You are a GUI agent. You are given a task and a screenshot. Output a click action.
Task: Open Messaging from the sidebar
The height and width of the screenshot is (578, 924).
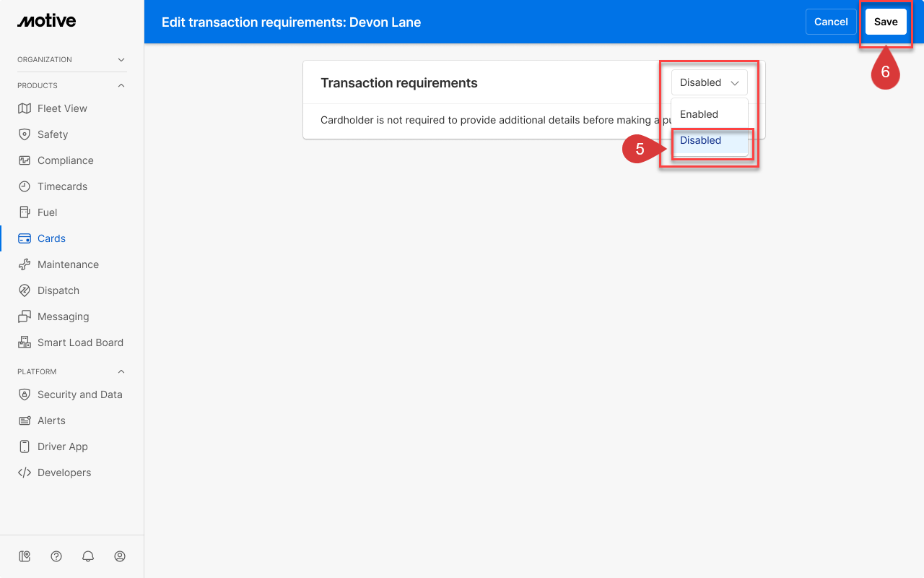coord(63,316)
